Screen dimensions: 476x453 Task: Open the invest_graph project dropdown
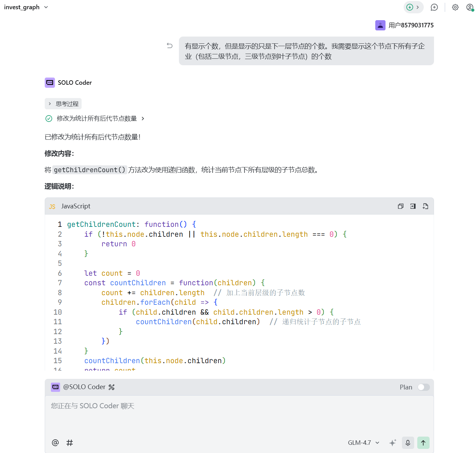pos(26,7)
